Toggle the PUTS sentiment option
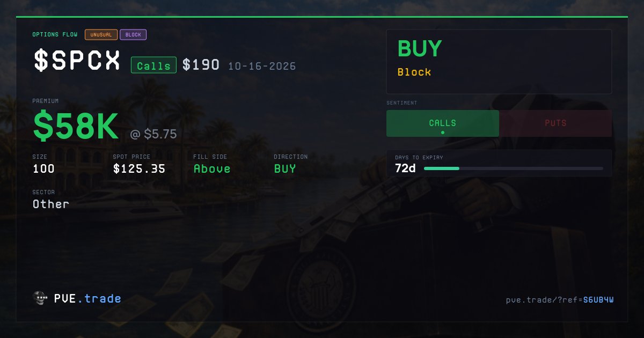Viewport: 644px width, 338px height. coord(555,123)
